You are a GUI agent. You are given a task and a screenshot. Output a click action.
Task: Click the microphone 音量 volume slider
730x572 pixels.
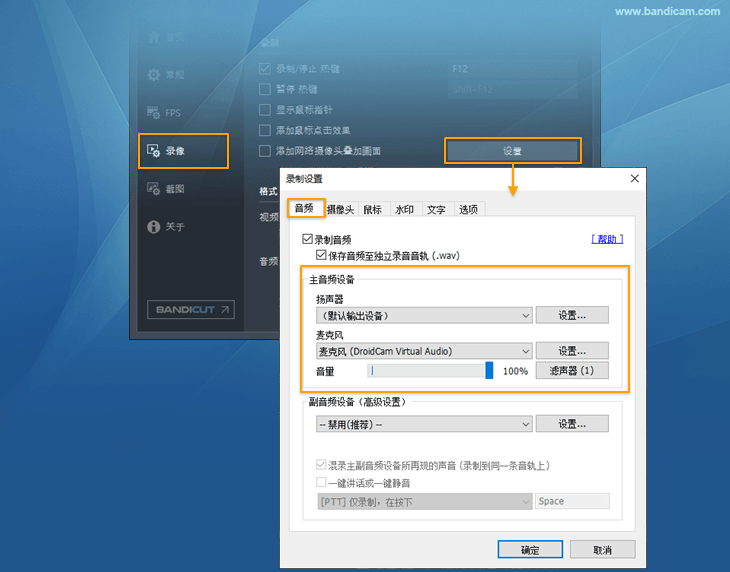click(430, 371)
